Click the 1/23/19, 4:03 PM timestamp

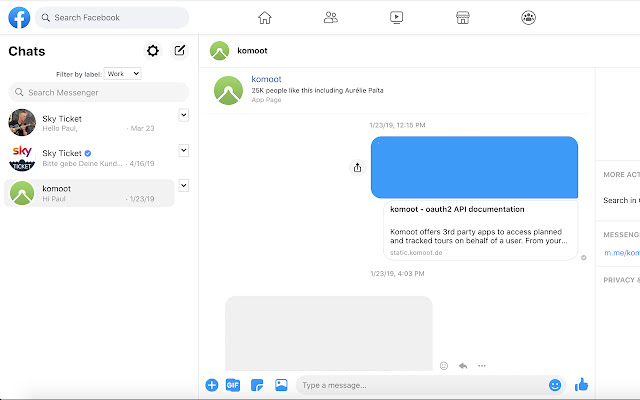point(397,273)
